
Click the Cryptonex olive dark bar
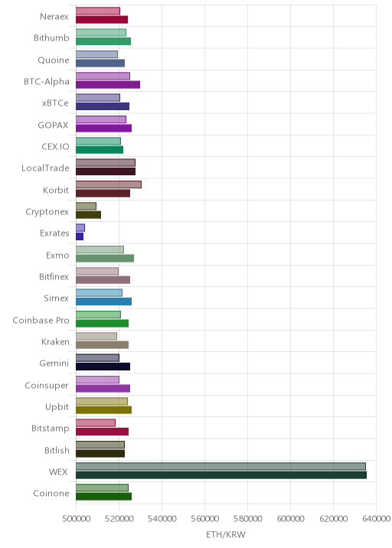[88, 215]
